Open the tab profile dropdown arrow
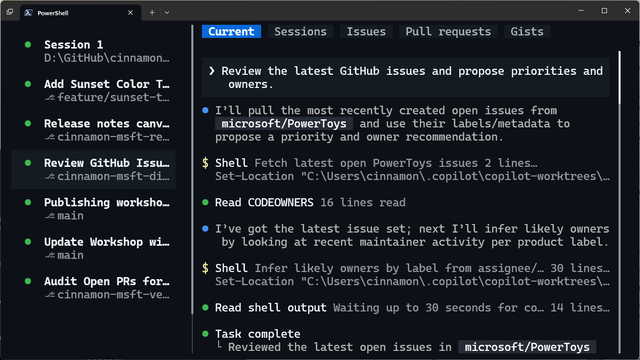Screen dimensions: 640x360 (167, 13)
